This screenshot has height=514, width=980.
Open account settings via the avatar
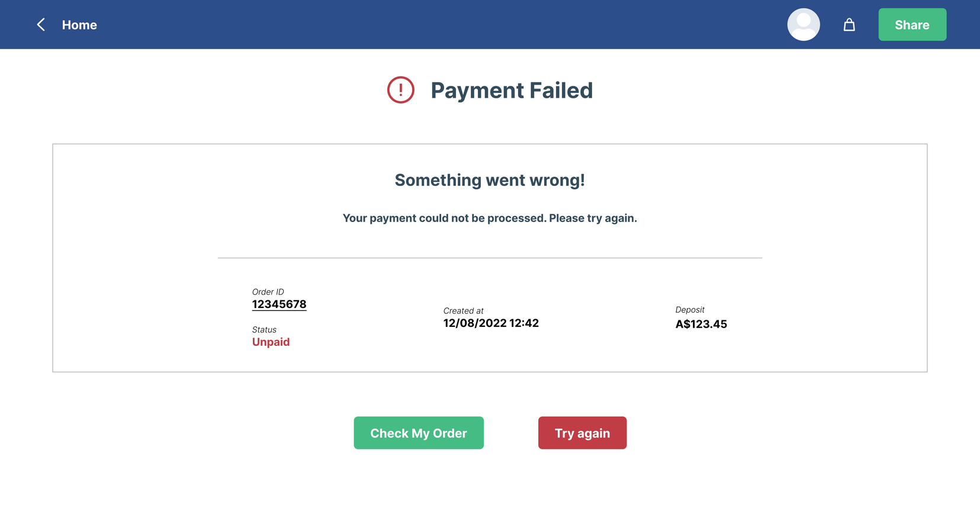tap(803, 24)
